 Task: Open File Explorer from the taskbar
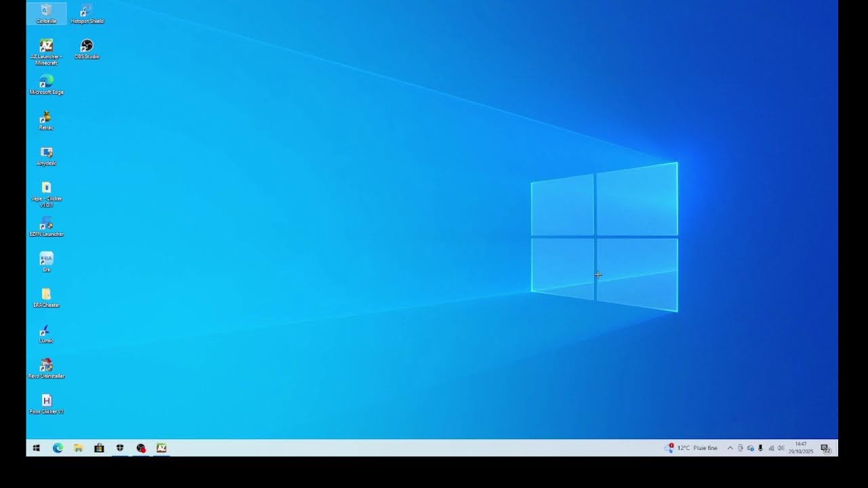tap(79, 448)
